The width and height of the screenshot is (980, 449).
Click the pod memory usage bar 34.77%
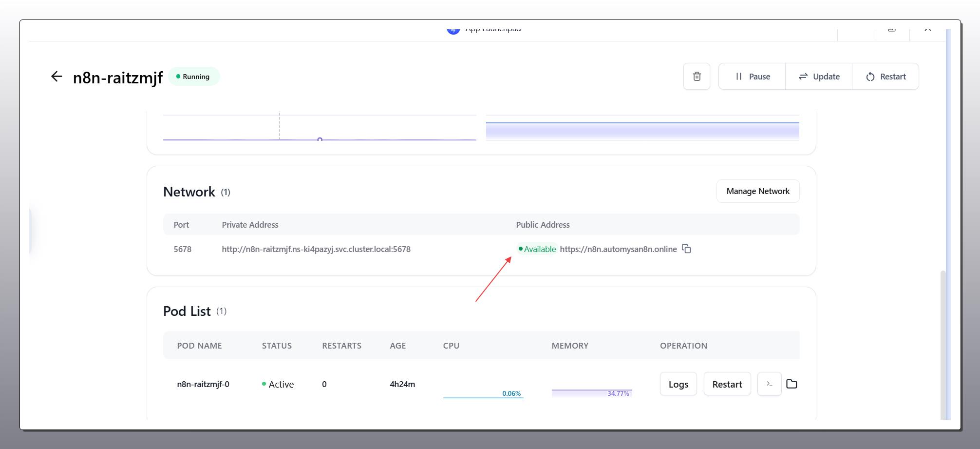592,393
